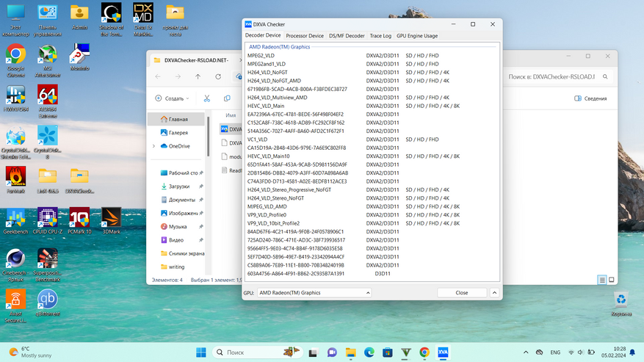The image size is (644, 362).
Task: Open the GPU selection dropdown
Action: 314,292
